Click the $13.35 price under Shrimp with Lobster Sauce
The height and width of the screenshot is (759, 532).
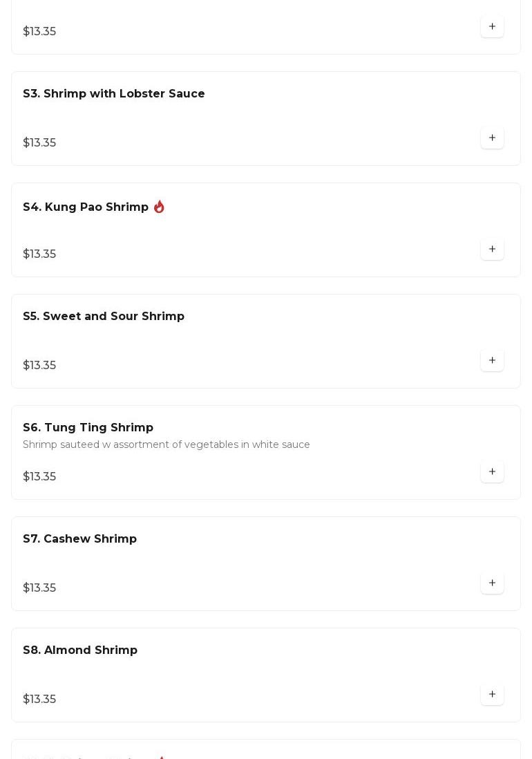click(39, 143)
